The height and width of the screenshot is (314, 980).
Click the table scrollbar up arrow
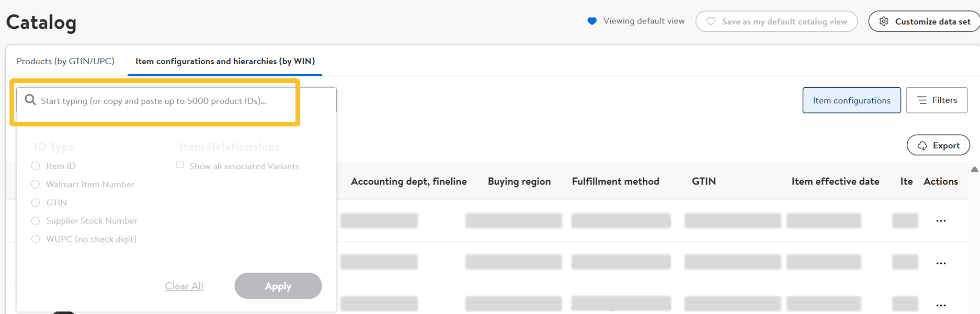click(x=974, y=169)
